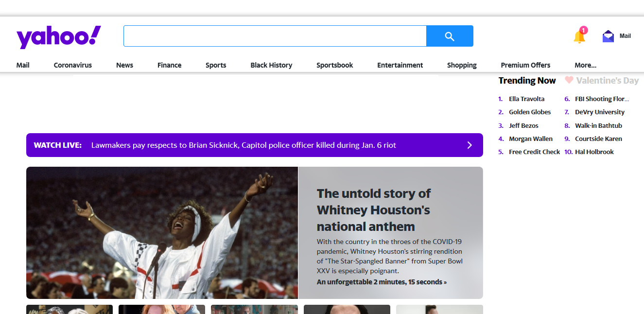Select Sports in the navigation bar

216,65
